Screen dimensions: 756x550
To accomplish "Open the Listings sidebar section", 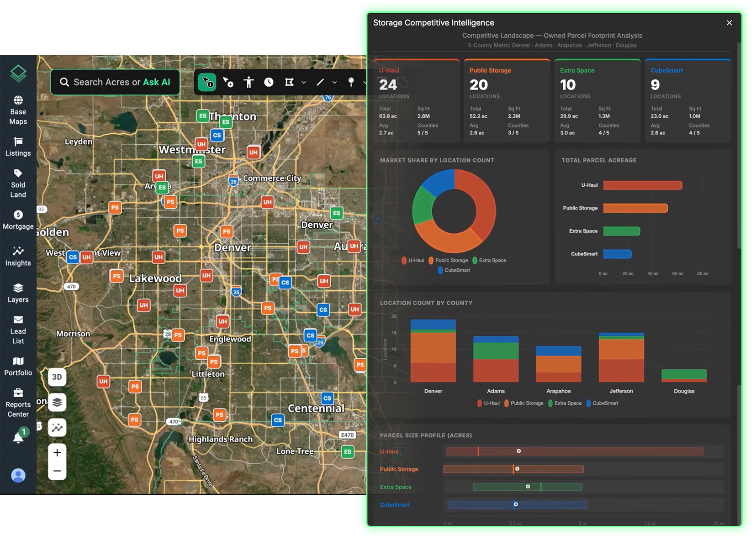I will point(18,147).
